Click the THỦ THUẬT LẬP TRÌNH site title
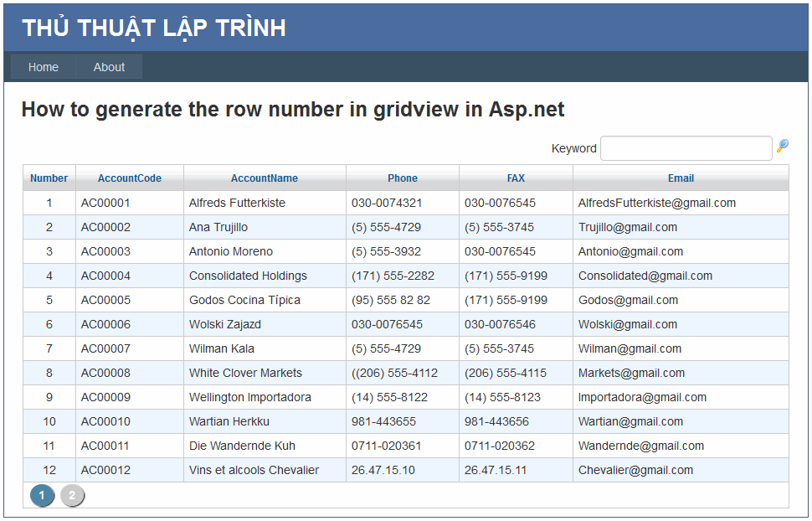 155,28
